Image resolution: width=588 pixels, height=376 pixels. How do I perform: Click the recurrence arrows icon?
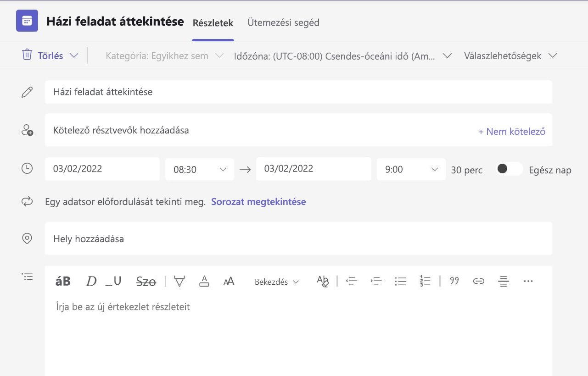tap(27, 201)
